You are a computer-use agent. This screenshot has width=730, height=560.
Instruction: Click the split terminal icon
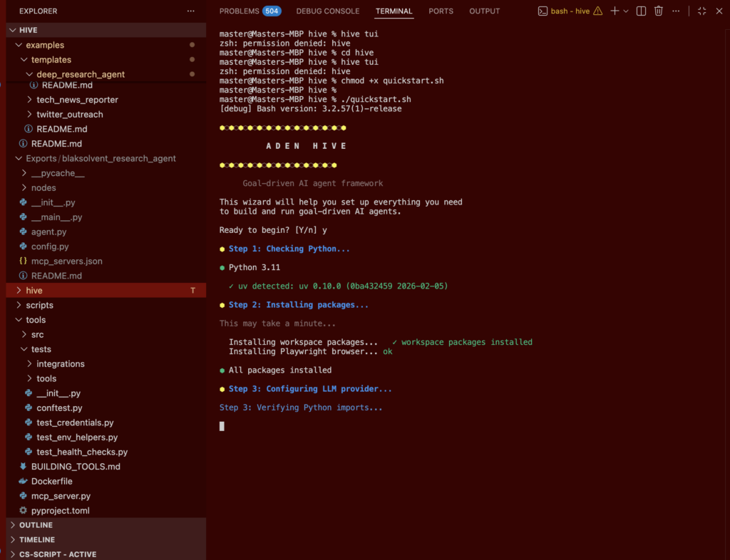(x=641, y=11)
